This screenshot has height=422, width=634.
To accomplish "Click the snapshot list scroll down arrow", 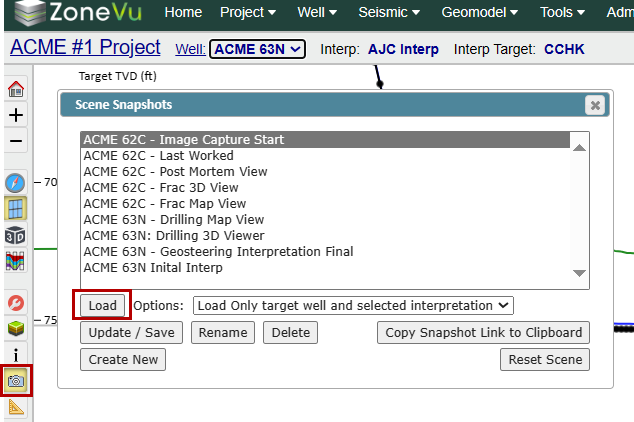I will click(579, 273).
